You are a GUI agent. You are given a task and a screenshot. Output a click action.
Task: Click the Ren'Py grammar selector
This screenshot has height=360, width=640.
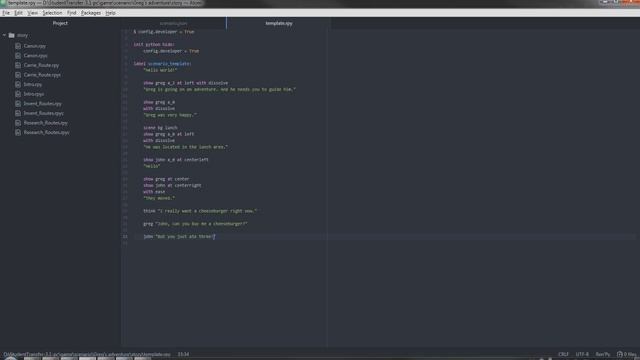603,354
